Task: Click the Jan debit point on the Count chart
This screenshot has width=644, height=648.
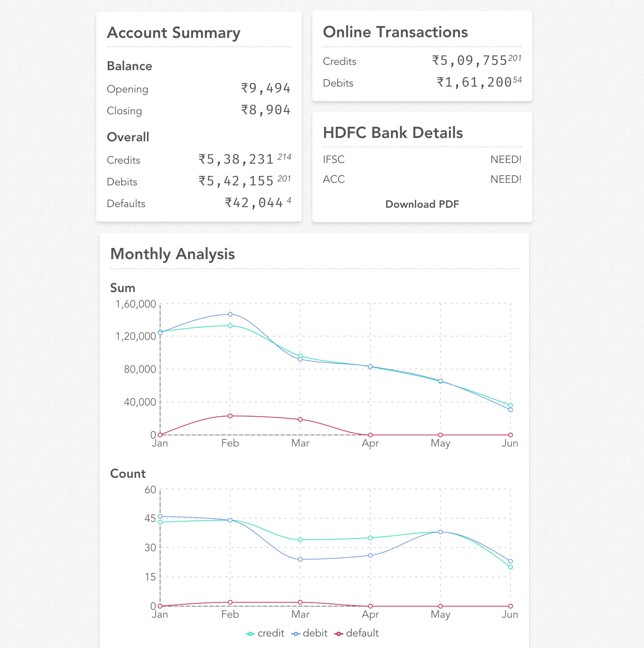Action: pos(160,516)
